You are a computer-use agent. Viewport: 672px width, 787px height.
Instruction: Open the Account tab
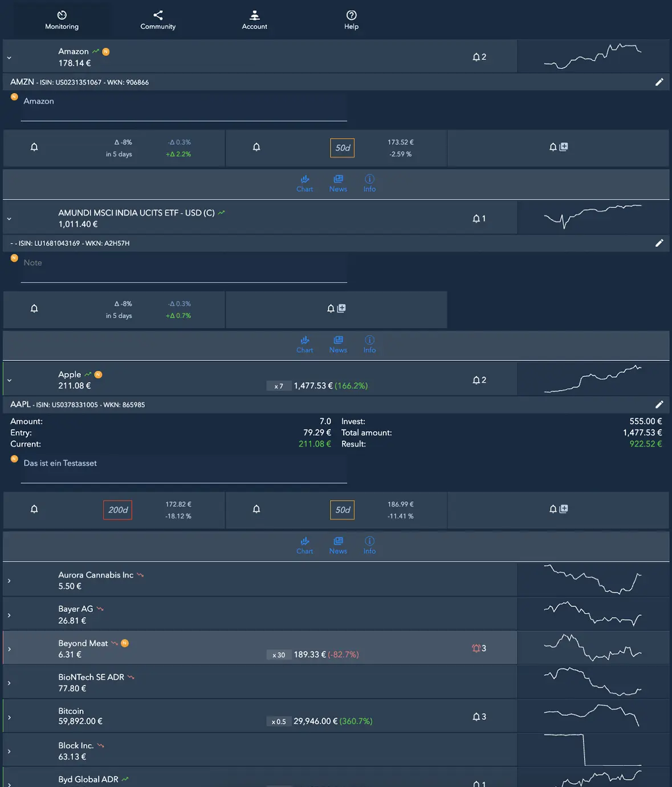coord(254,20)
